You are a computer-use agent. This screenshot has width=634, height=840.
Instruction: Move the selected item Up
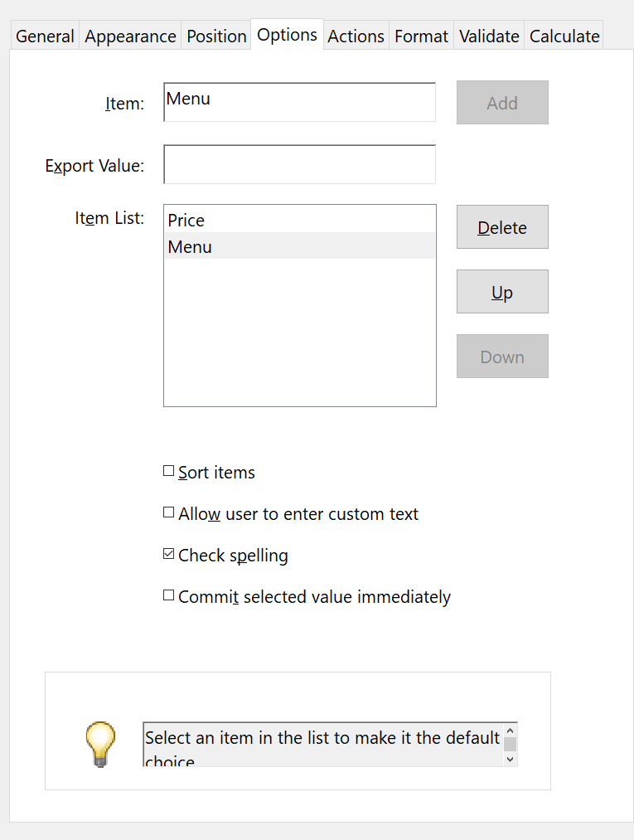502,291
